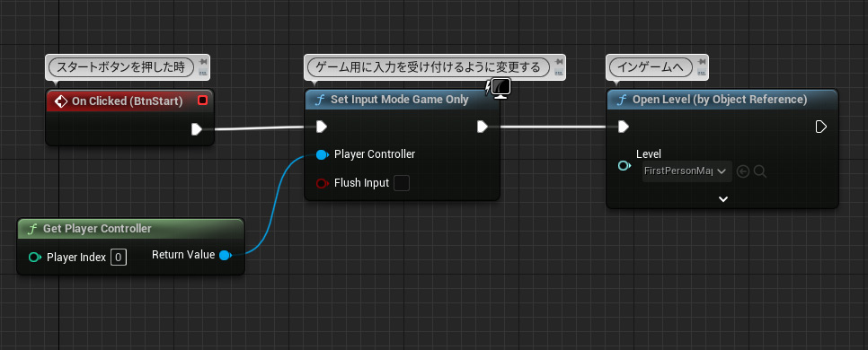The height and width of the screenshot is (350, 868).
Task: Click the red delegate pin on On Clicked node
Action: 202,101
